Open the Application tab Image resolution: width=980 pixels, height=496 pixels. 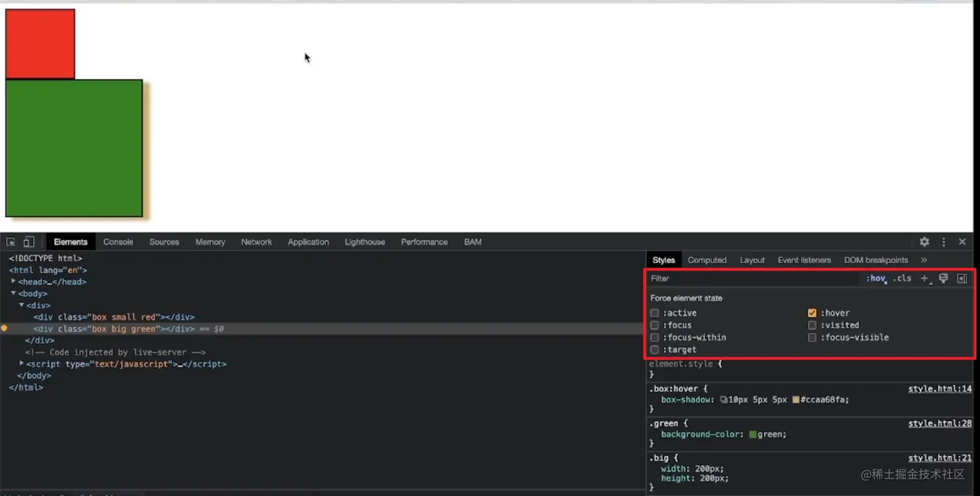[309, 242]
